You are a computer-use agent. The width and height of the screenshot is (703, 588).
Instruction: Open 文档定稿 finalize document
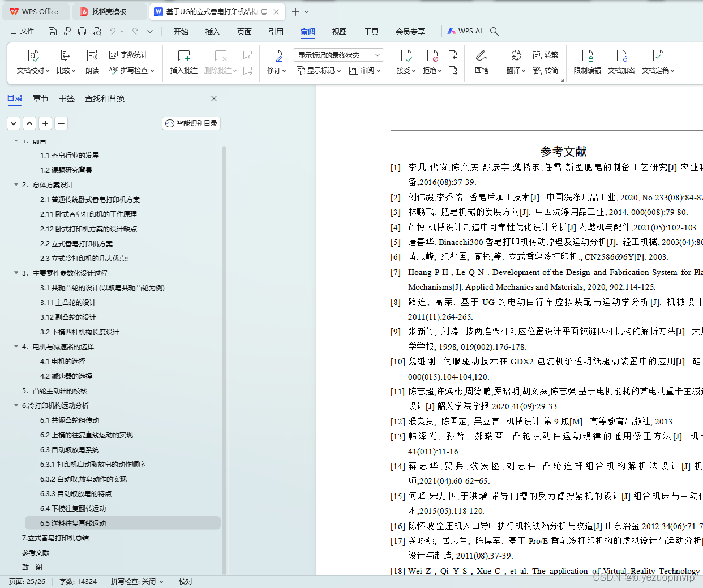pyautogui.click(x=658, y=62)
